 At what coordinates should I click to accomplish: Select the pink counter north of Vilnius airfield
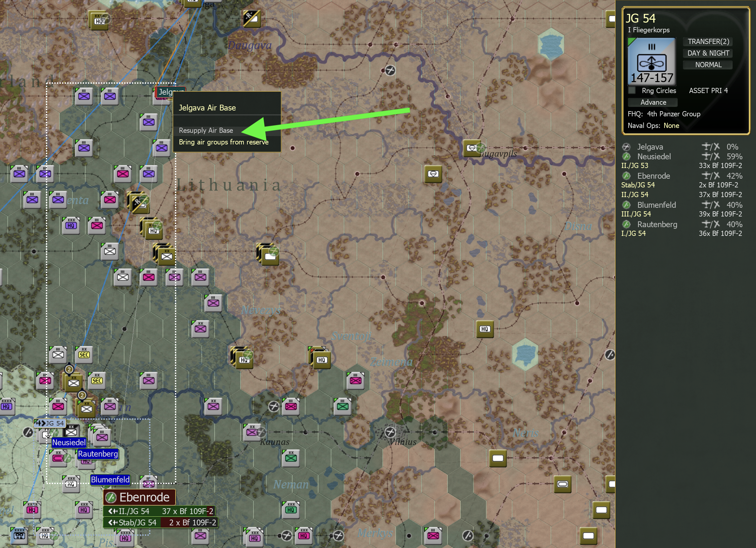click(355, 380)
